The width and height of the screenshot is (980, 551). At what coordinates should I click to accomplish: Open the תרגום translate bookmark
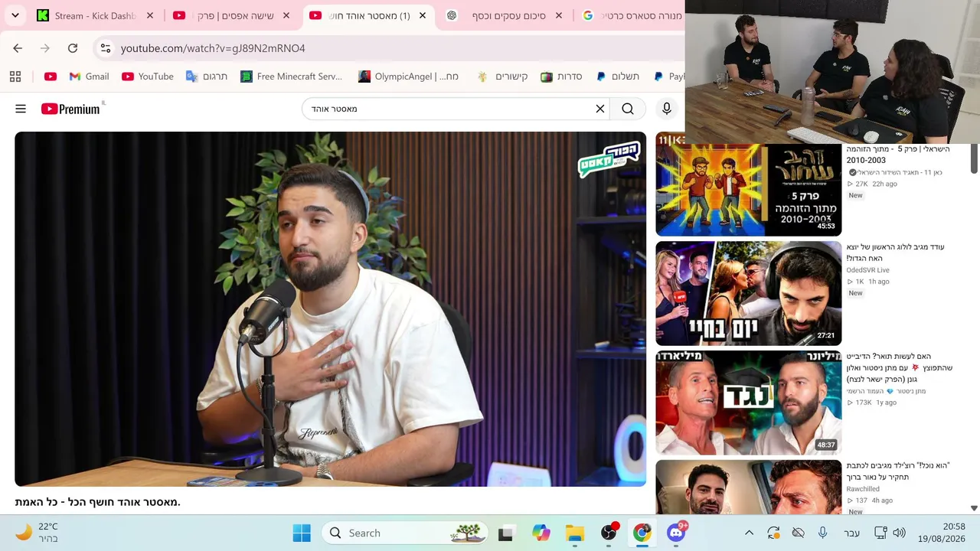pyautogui.click(x=207, y=77)
